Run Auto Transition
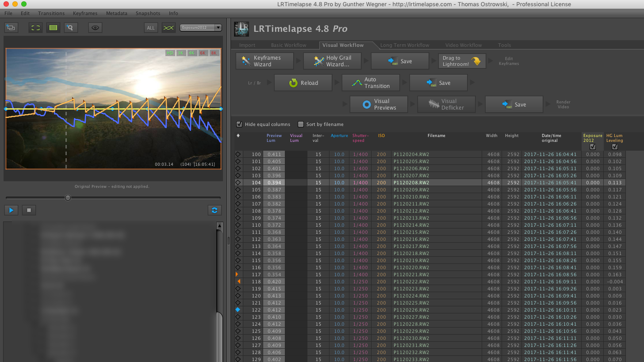The height and width of the screenshot is (362, 644). (371, 83)
